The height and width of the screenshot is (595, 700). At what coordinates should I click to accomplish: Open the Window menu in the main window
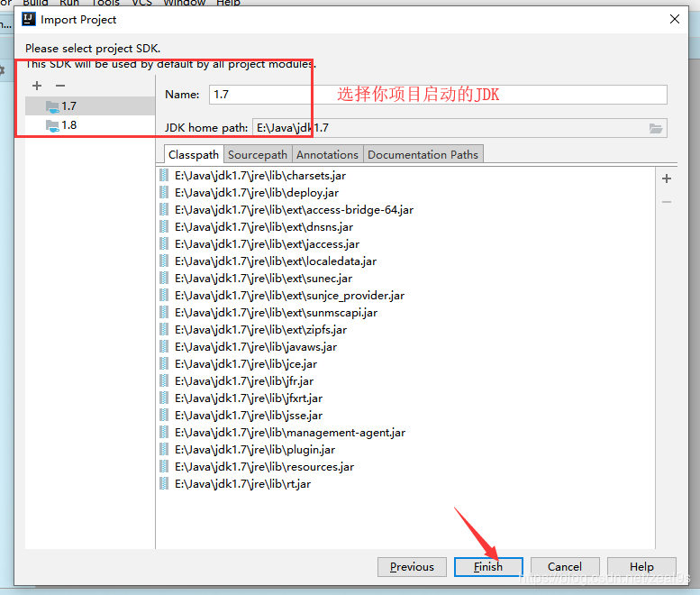pos(185,3)
